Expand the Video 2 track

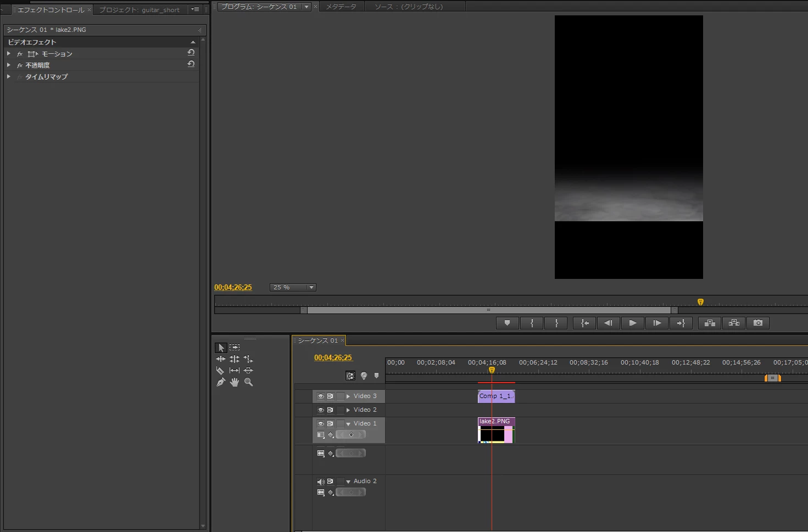tap(348, 410)
